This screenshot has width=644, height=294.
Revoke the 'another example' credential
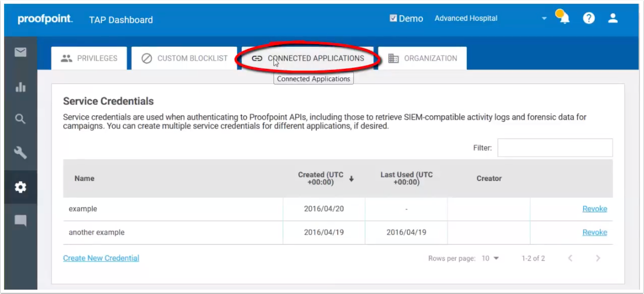pyautogui.click(x=594, y=232)
